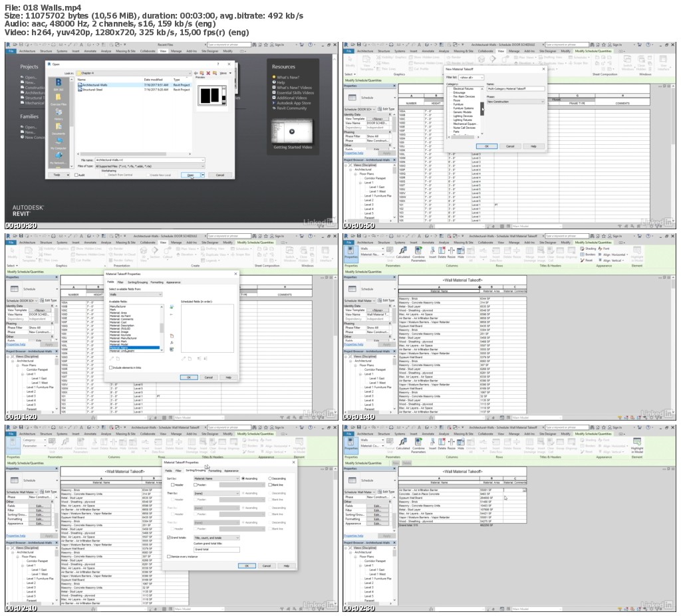Select Descending radio on Sort by row
The width and height of the screenshot is (681, 616).
click(x=270, y=478)
